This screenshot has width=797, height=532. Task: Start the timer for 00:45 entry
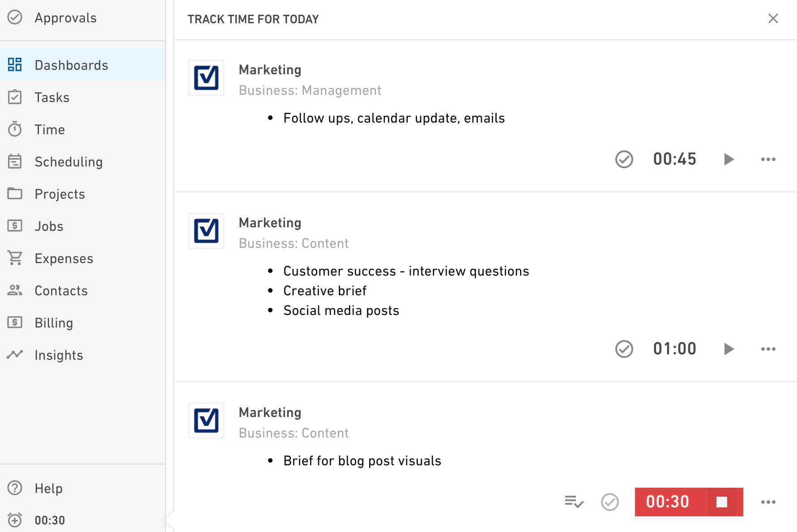pos(729,159)
